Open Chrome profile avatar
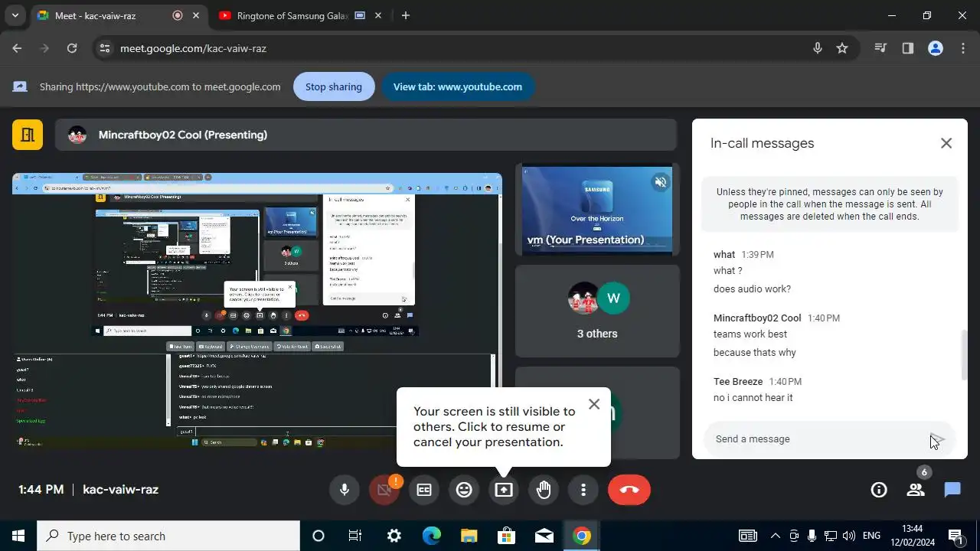980x551 pixels. (x=936, y=48)
